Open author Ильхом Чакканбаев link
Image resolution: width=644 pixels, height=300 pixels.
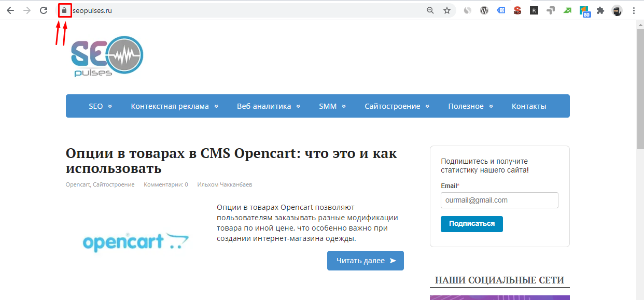(225, 184)
